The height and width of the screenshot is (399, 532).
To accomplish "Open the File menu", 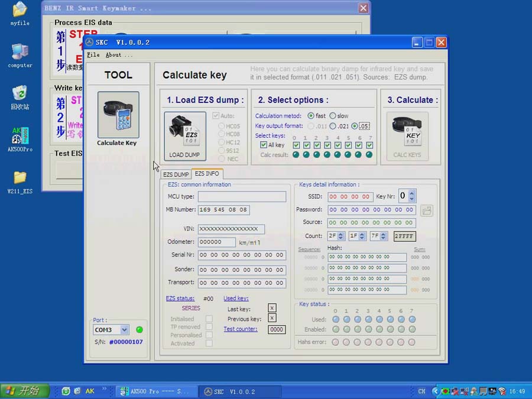I will coord(93,54).
